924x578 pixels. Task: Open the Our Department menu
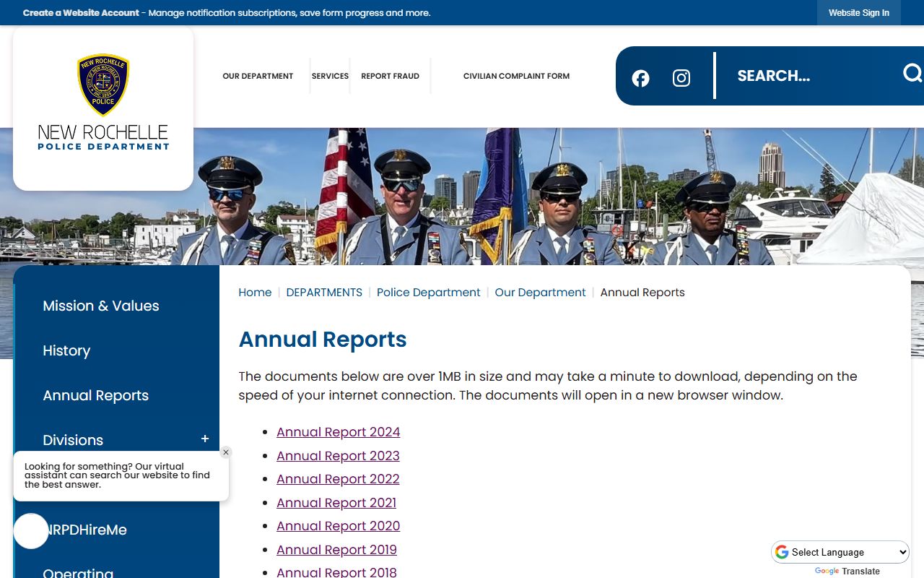[x=258, y=76]
